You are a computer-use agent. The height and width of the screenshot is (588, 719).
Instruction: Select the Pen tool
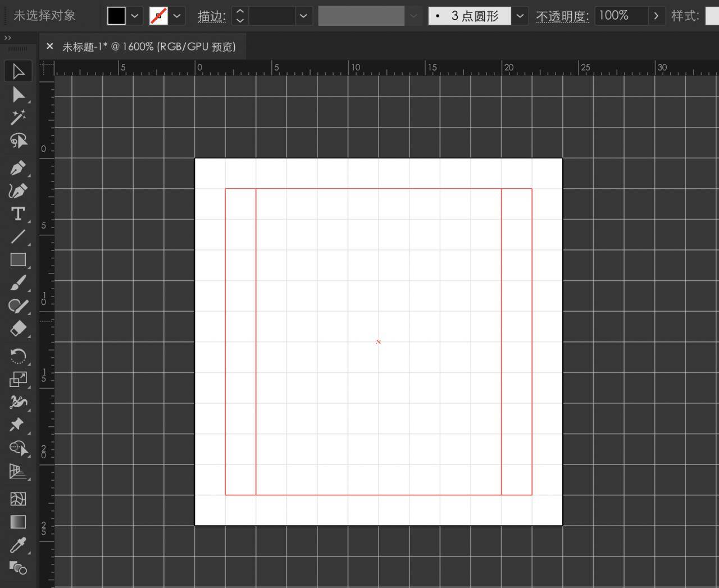tap(18, 168)
